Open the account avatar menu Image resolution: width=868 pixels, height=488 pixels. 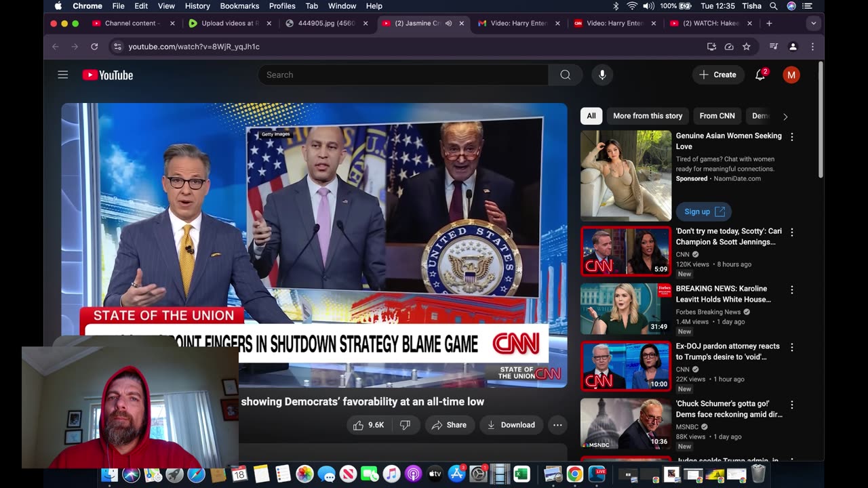(x=791, y=75)
